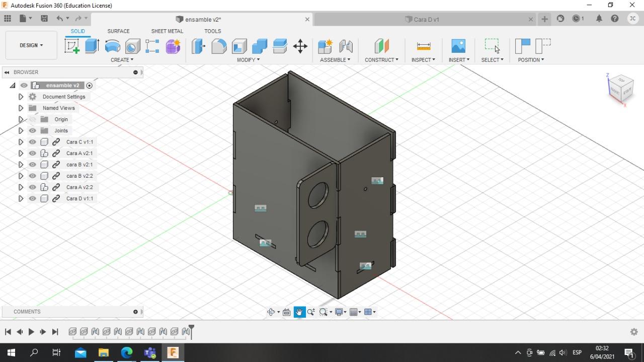The image size is (644, 362).
Task: Select the window Select tool
Action: (492, 46)
